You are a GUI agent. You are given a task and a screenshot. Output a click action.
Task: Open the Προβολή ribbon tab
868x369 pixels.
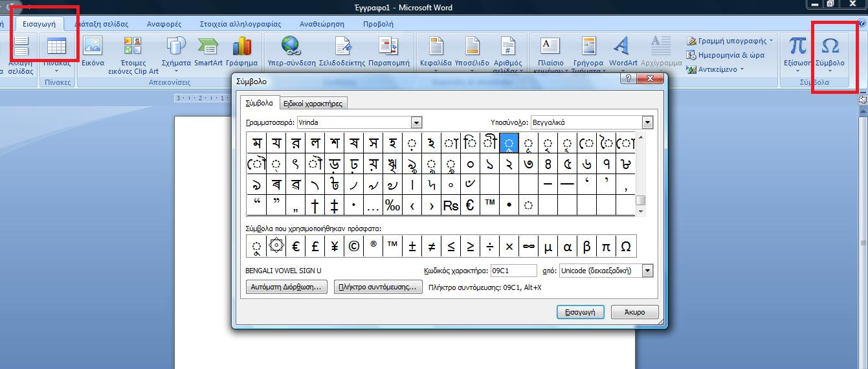tap(377, 24)
